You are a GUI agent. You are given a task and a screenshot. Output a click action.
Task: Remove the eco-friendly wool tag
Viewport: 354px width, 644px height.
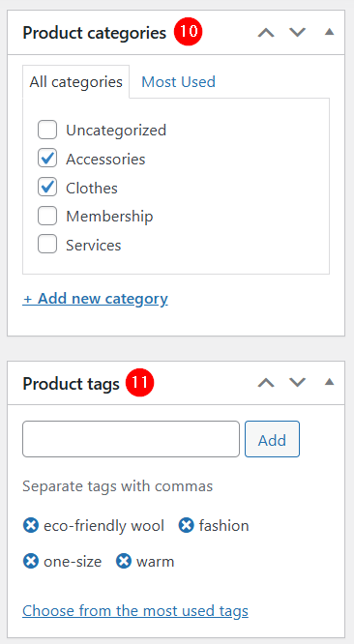(31, 525)
